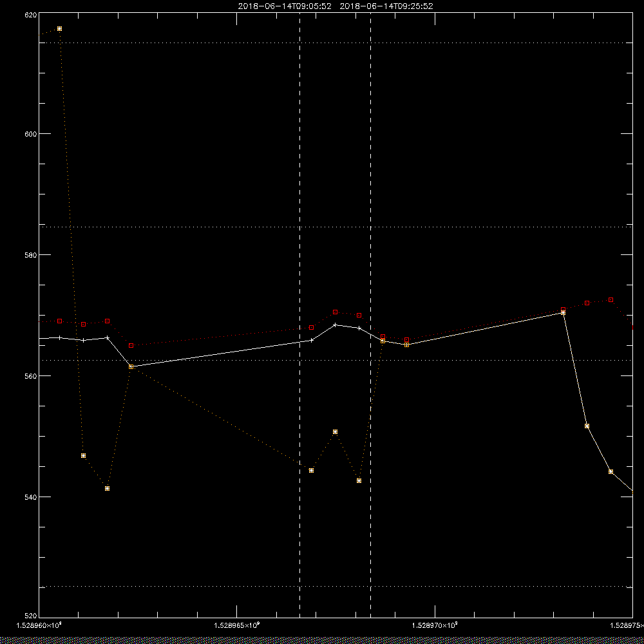The height and width of the screenshot is (644, 644).
Task: Click the start timestamp 2018-06-14T09:05:52 in title
Action: (284, 6)
